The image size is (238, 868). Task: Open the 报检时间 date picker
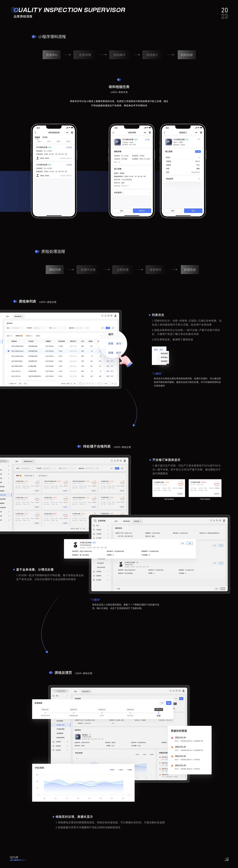coord(82,328)
